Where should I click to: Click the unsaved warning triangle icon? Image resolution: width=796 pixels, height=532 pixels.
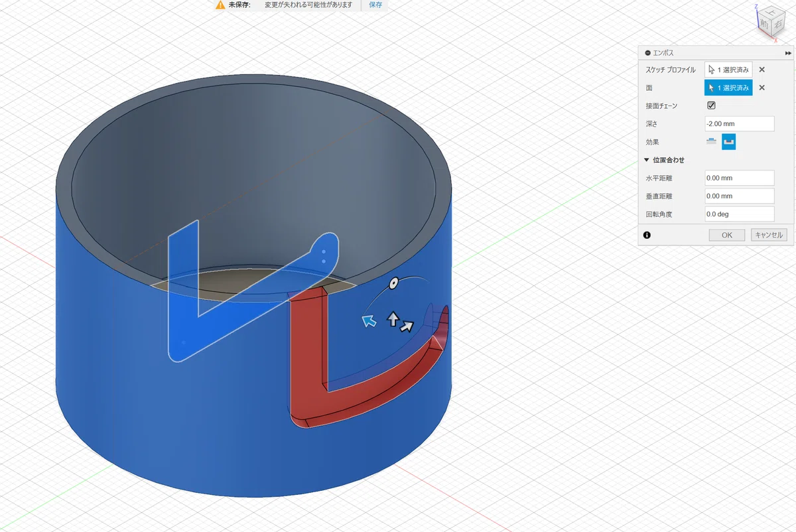[x=220, y=5]
